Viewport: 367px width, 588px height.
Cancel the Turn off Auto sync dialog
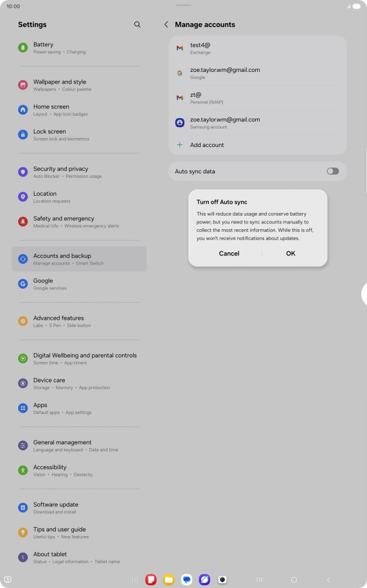(229, 254)
